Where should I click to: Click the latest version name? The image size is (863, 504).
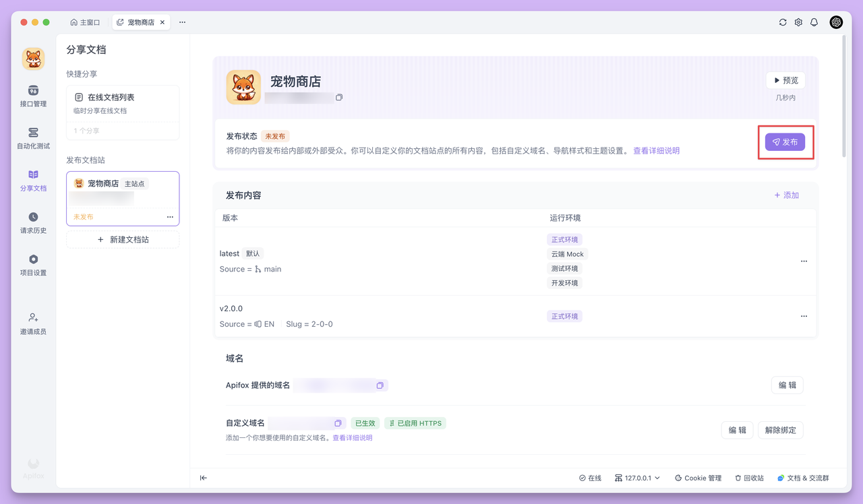click(229, 253)
